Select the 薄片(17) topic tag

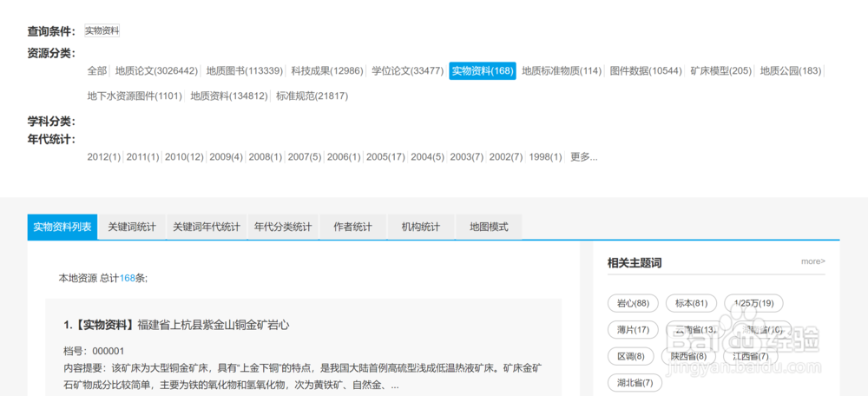tap(634, 329)
